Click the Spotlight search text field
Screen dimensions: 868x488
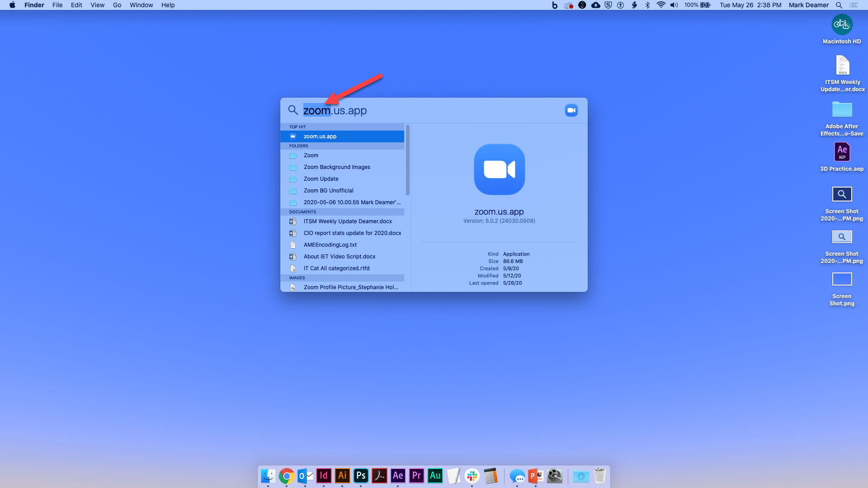click(429, 110)
